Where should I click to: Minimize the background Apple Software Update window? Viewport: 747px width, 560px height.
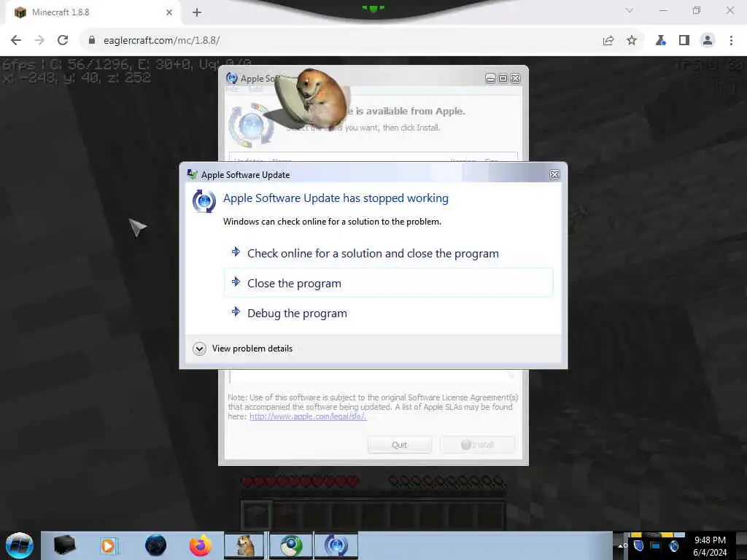pos(490,78)
